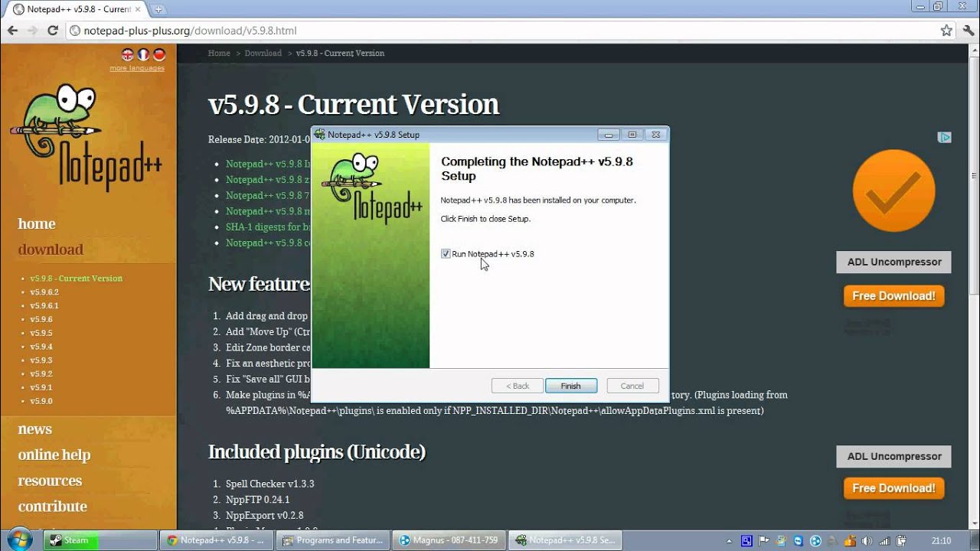Click the page vertical scrollbar

(x=974, y=176)
